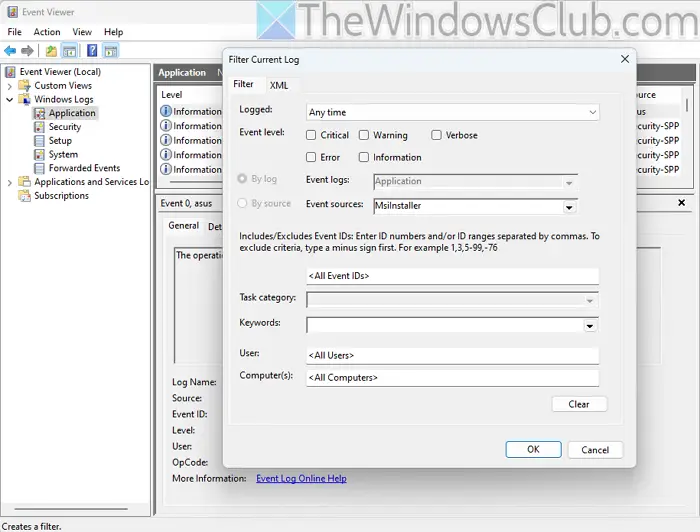Viewport: 700px width, 532px height.
Task: Select the Windows Logs node
Action: (63, 99)
